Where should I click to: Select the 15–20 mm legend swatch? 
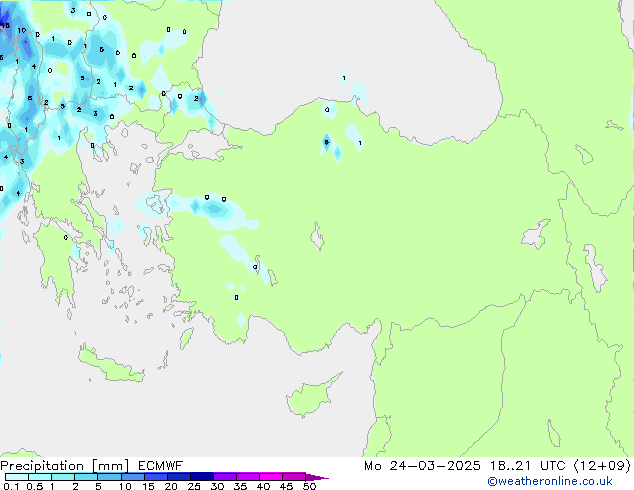point(155,477)
